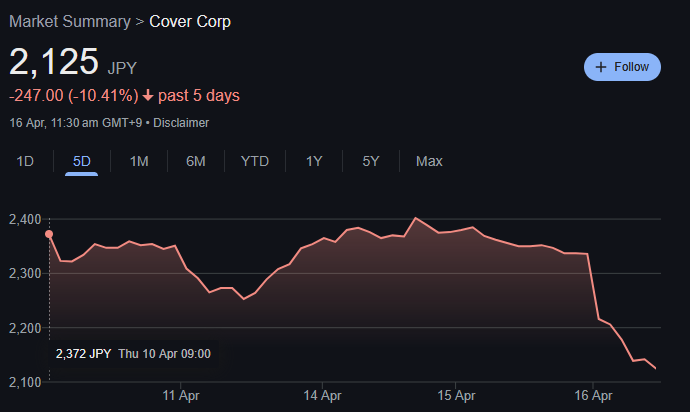Click the 2,200 y-axis value
Screen dimensions: 690x412
[x=25, y=328]
